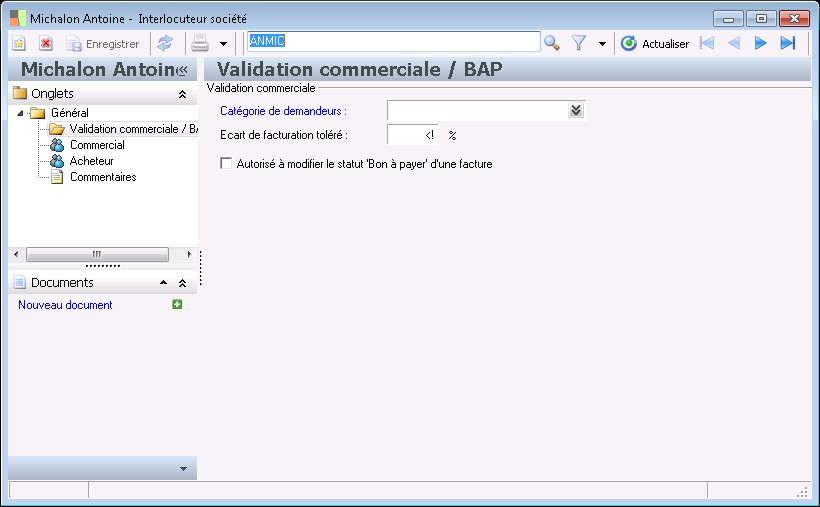Click the refresh arrows toolbar icon
The image size is (820, 507).
[165, 43]
